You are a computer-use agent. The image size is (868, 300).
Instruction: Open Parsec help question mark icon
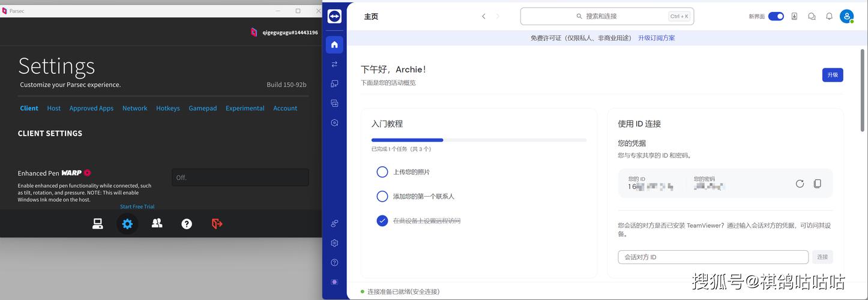(x=187, y=224)
